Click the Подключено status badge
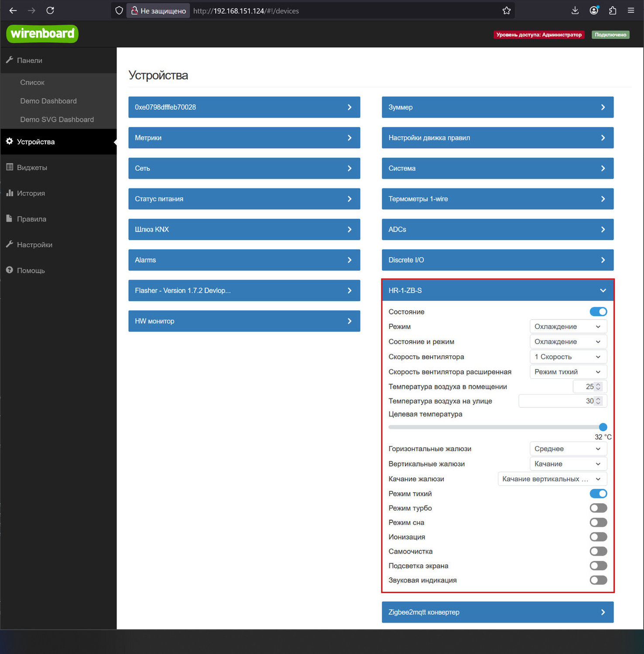 pos(610,34)
